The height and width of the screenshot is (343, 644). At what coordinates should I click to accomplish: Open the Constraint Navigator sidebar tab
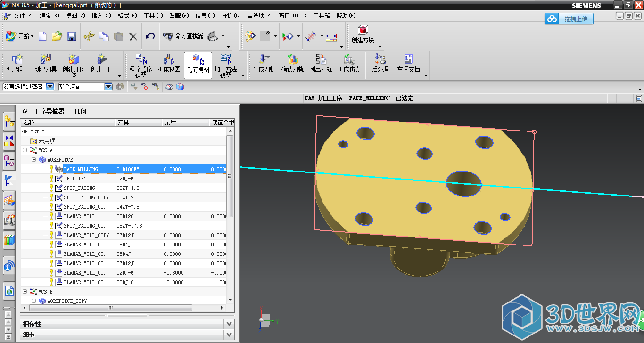point(9,140)
